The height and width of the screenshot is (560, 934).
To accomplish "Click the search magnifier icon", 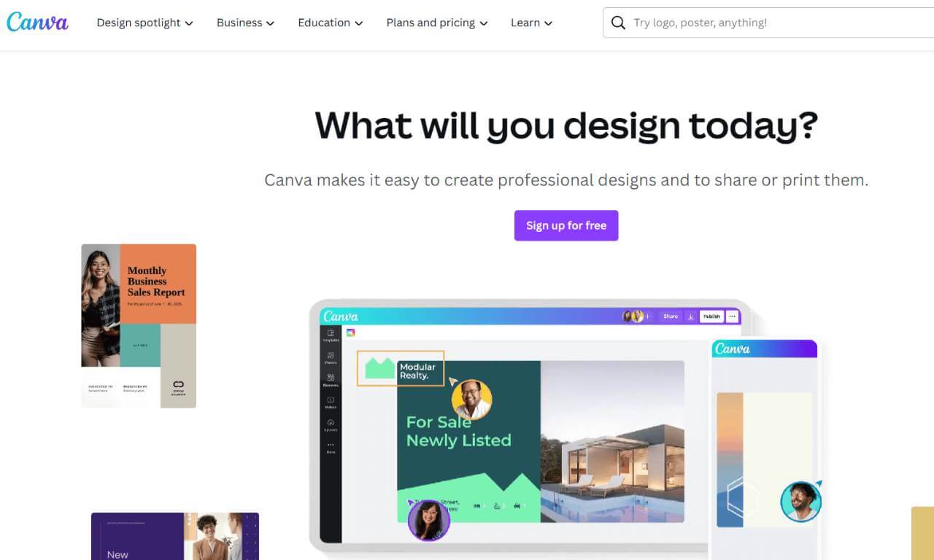I will click(618, 23).
